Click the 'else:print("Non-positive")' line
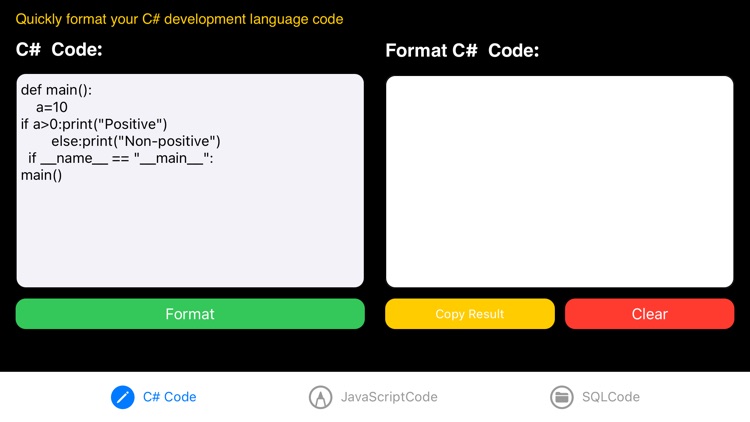 136,141
